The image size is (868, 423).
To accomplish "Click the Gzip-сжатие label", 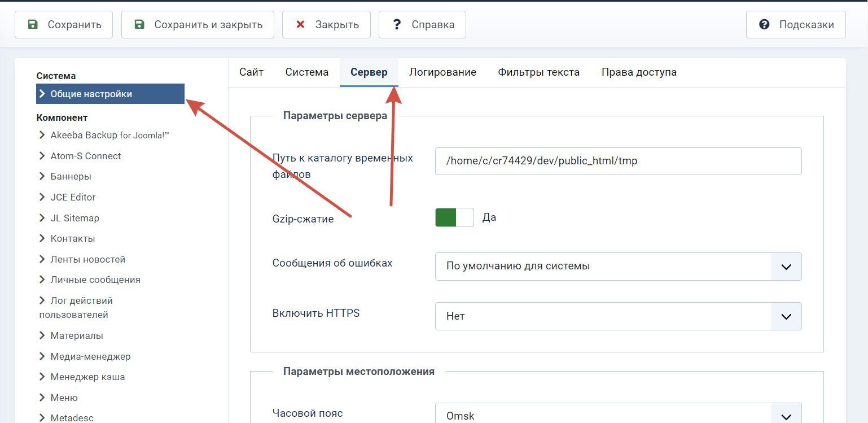I will (x=303, y=219).
